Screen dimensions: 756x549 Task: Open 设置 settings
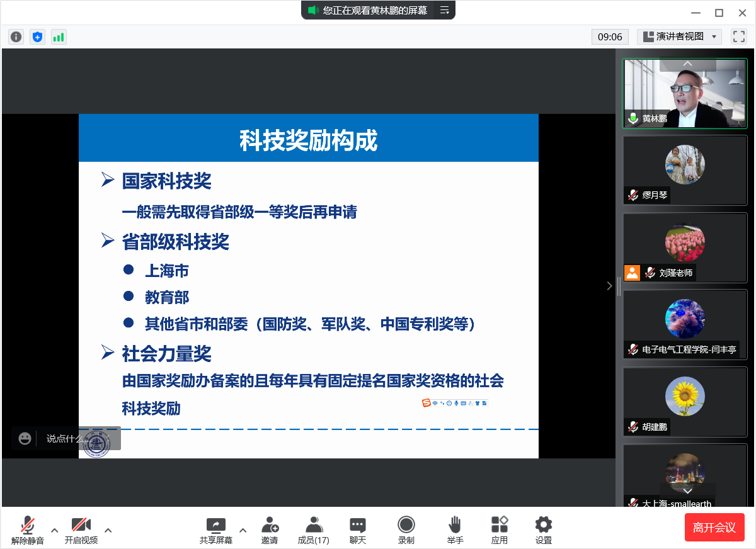(x=543, y=530)
